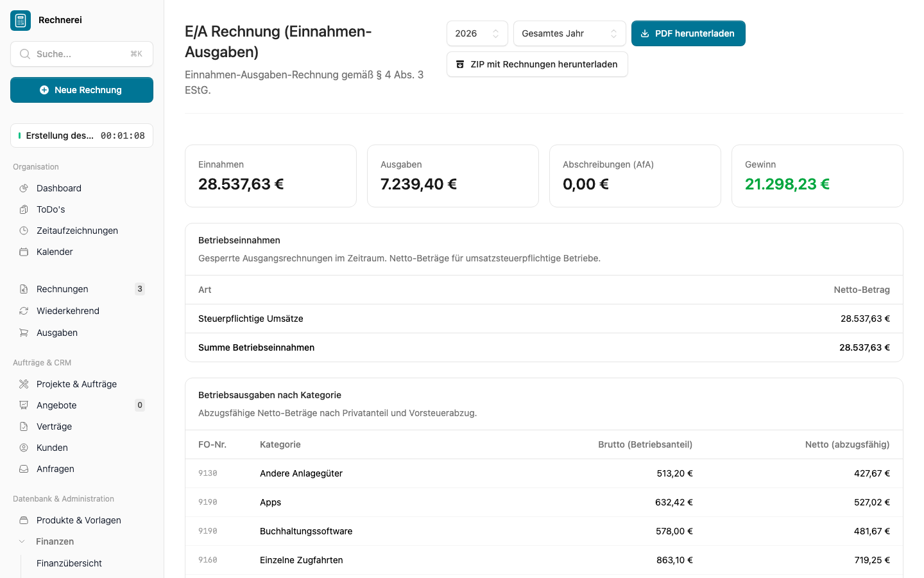This screenshot has width=924, height=578.
Task: Click FO-Nr. 9160 cell
Action: [x=208, y=560]
